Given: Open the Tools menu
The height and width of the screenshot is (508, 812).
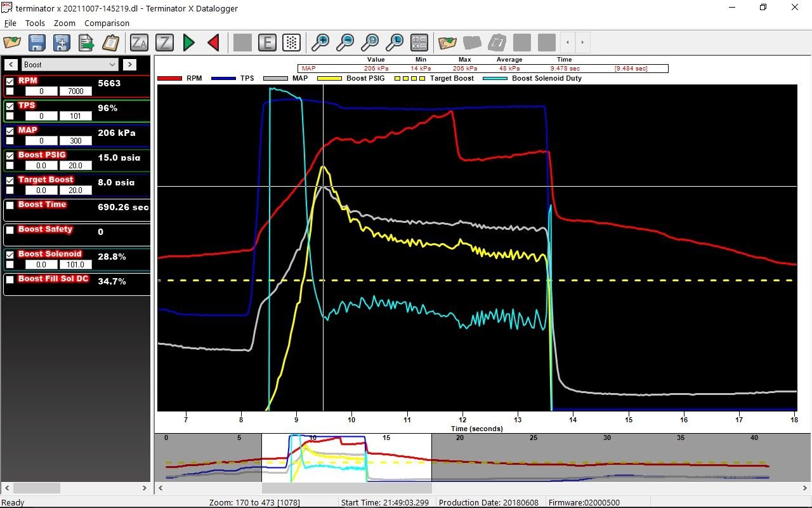Looking at the screenshot, I should point(35,23).
